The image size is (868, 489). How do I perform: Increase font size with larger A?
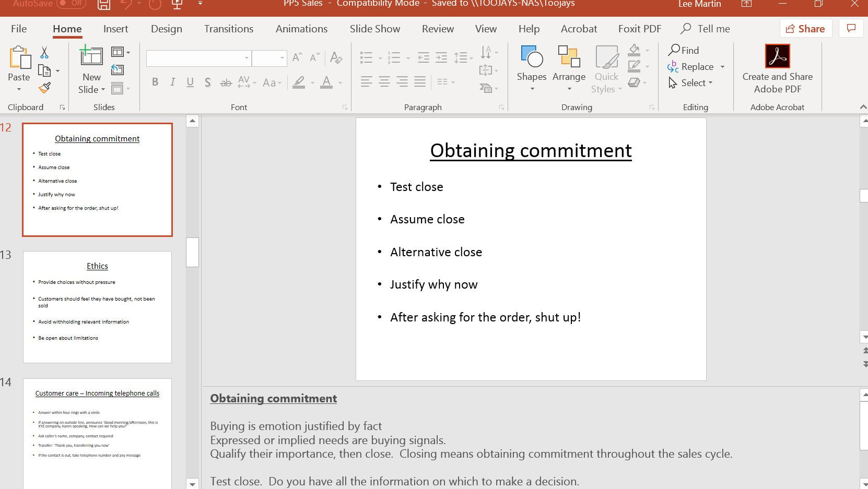click(x=297, y=58)
